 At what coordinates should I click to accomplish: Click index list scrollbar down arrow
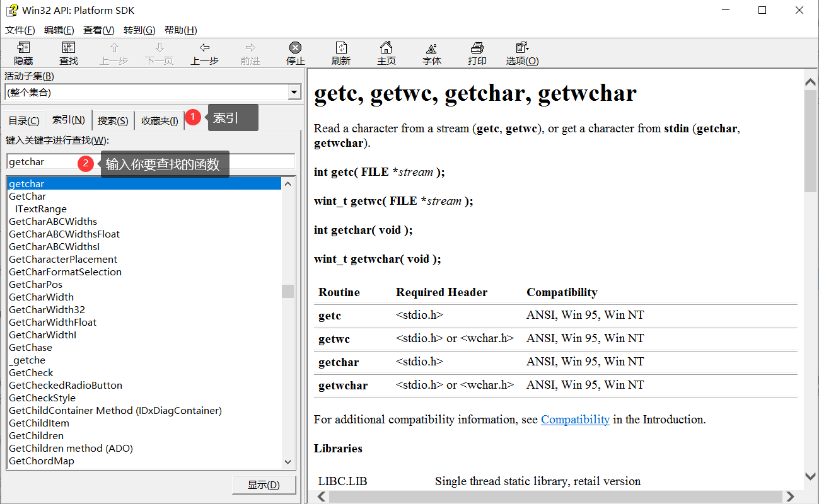[288, 462]
